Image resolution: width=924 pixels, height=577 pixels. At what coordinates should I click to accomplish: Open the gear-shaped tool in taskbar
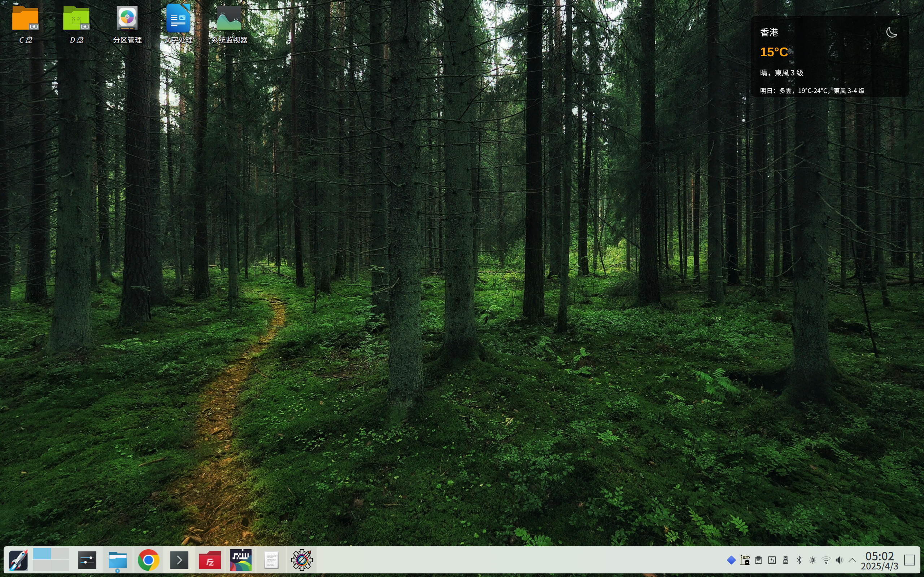click(x=302, y=560)
